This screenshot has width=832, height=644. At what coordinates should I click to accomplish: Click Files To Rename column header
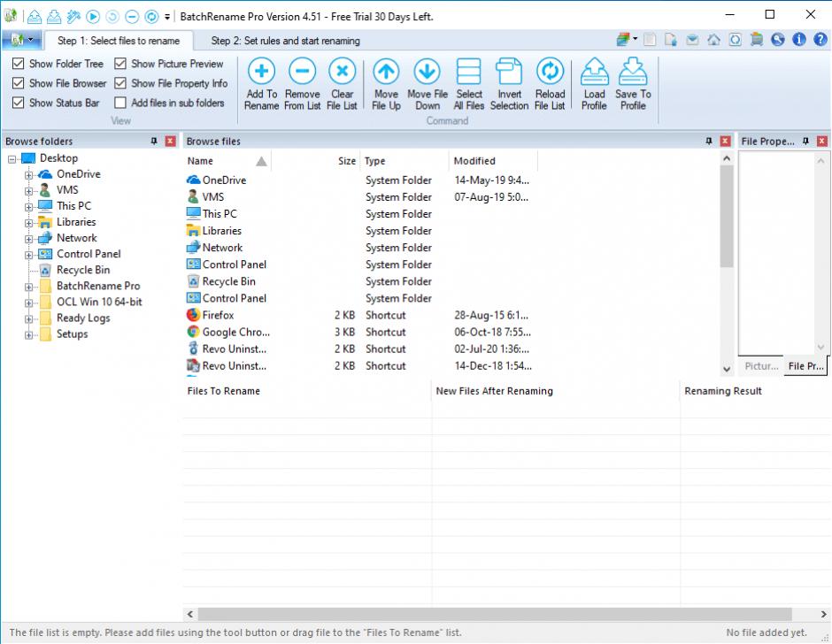click(307, 391)
